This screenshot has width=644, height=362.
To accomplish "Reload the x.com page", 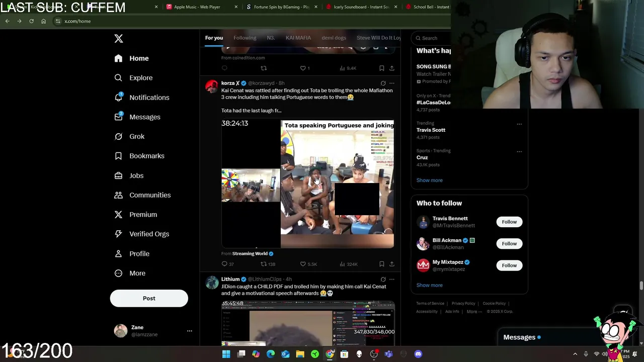I will (x=31, y=21).
